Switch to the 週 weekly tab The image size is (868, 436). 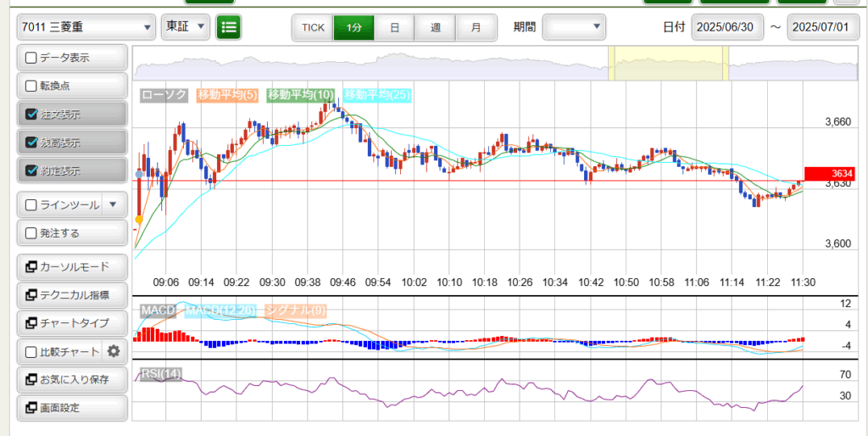click(x=436, y=27)
